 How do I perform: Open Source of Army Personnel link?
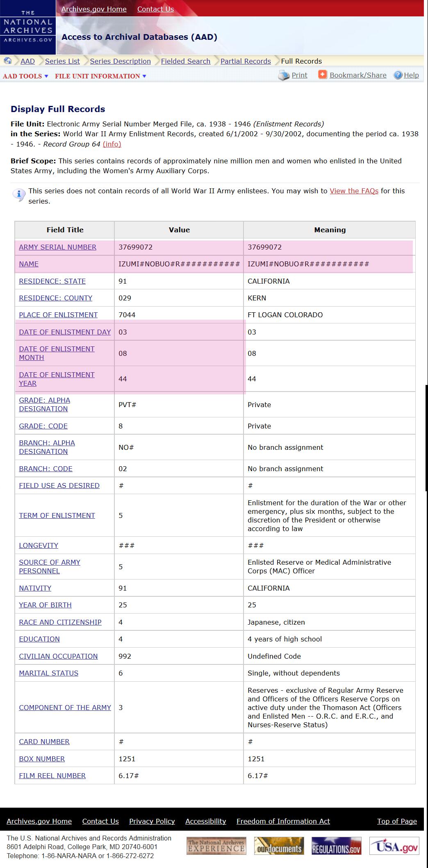coord(50,566)
